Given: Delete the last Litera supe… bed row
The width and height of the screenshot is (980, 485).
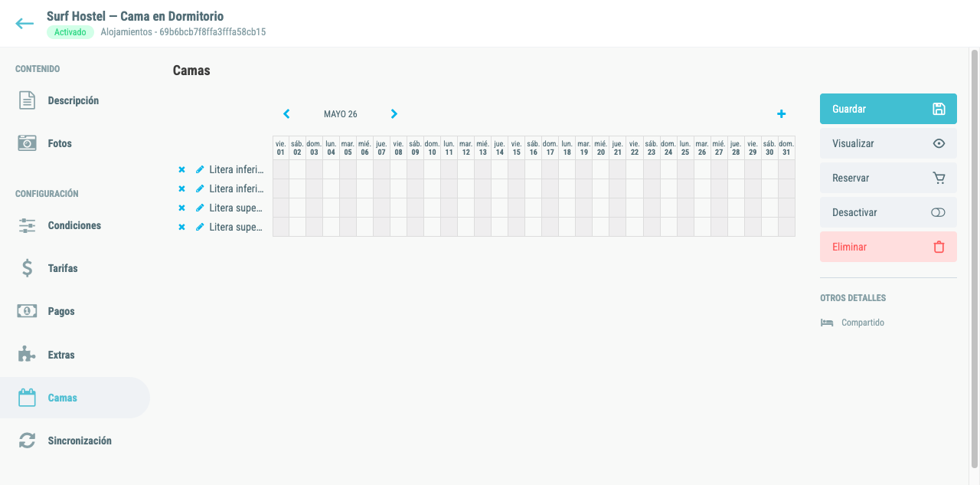Looking at the screenshot, I should 181,227.
